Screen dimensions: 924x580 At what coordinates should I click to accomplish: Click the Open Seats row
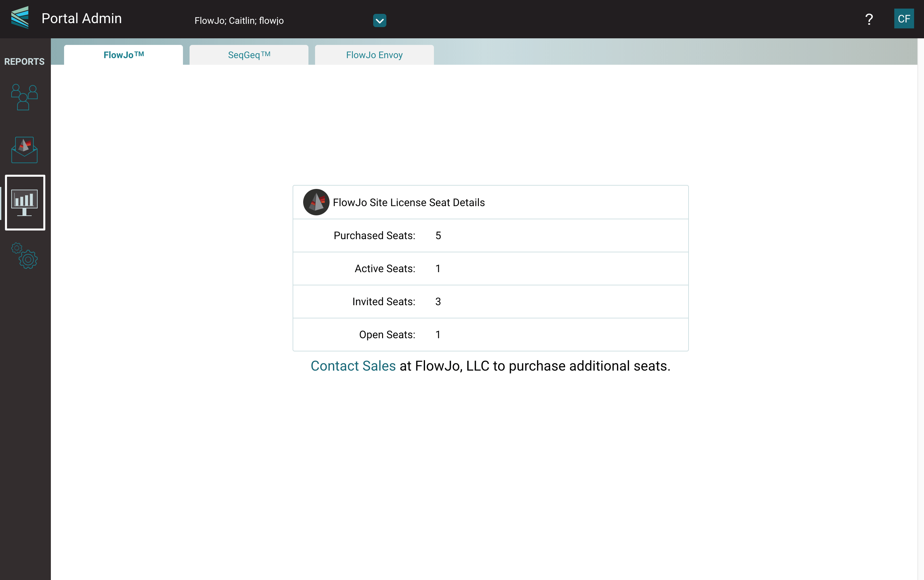click(x=490, y=335)
